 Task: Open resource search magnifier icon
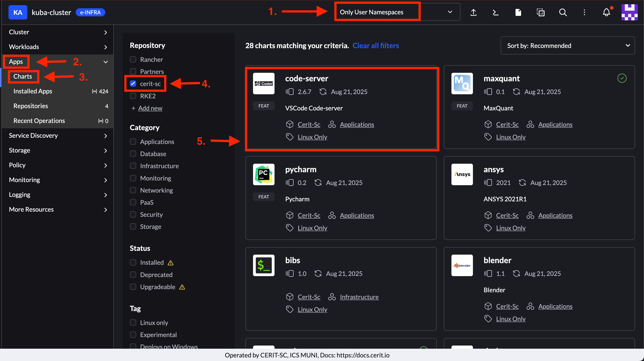pos(563,12)
